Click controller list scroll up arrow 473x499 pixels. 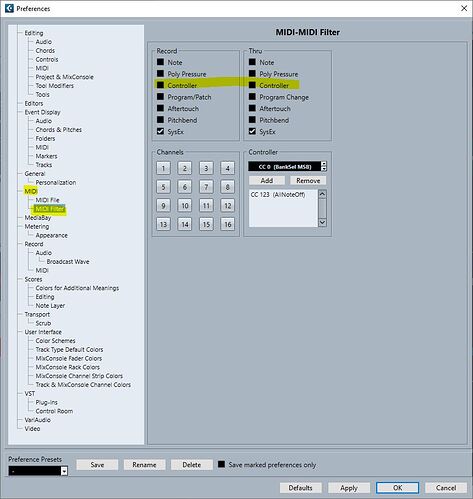click(322, 194)
